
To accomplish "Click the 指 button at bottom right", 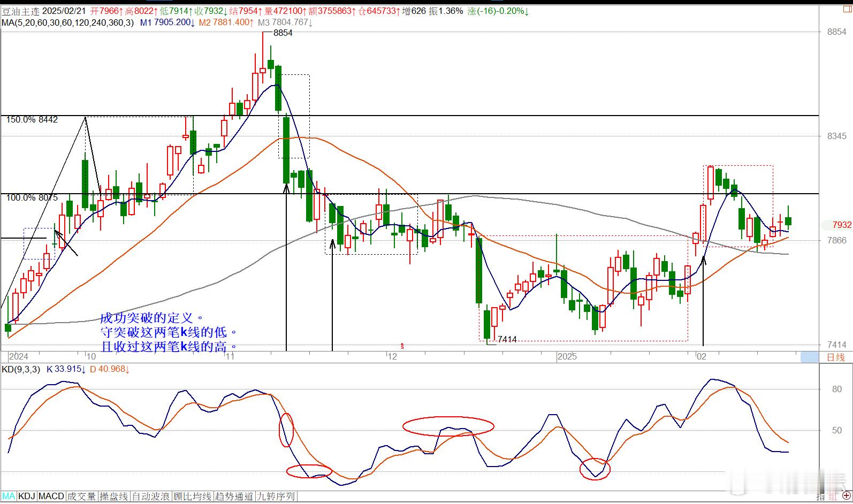I will point(820,497).
